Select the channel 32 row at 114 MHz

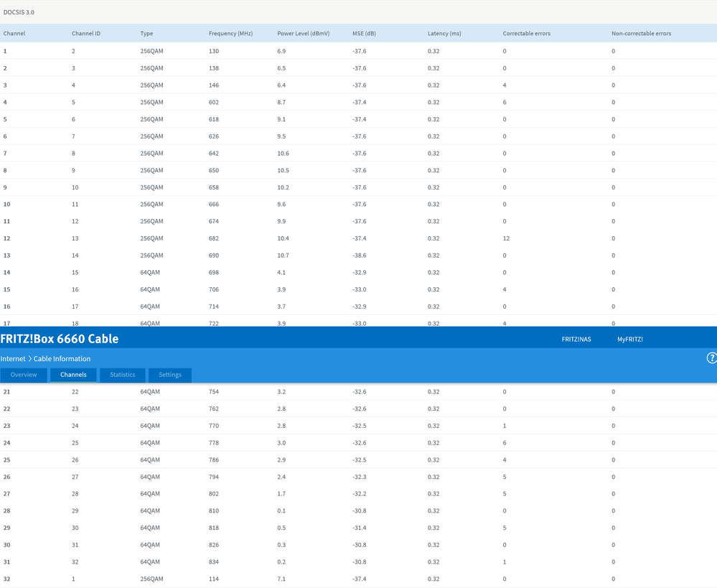359,579
